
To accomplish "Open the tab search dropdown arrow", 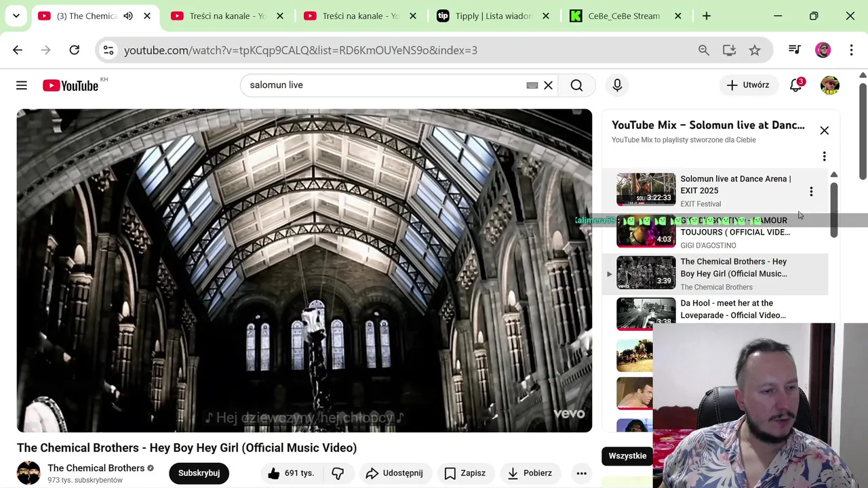I will point(16,16).
